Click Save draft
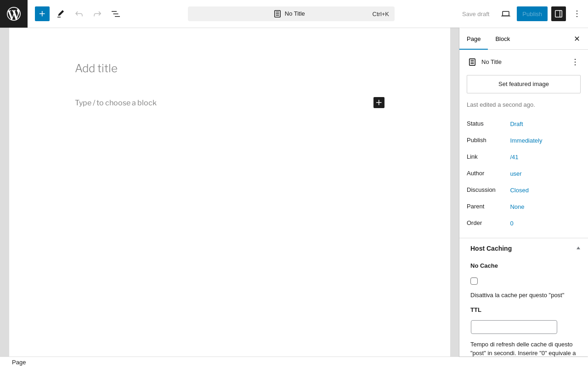This screenshot has height=368, width=588. [x=476, y=14]
